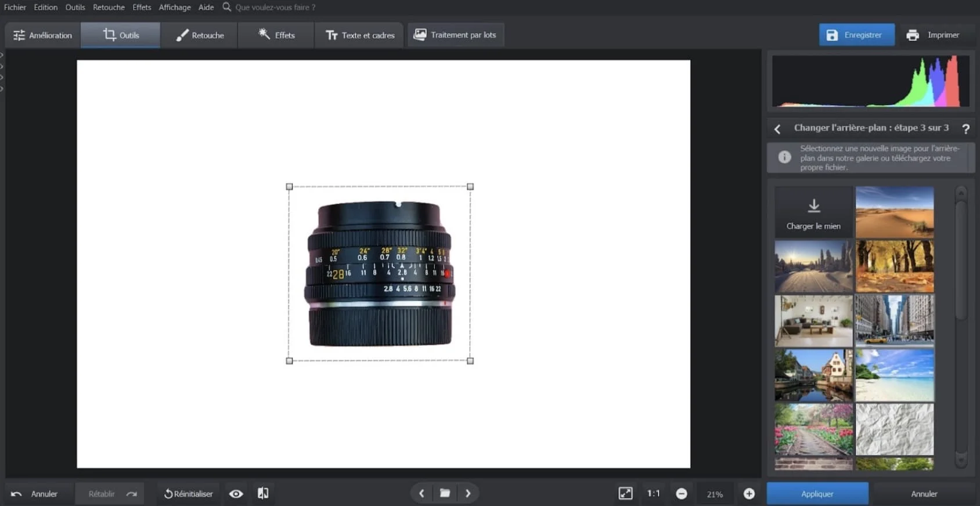980x506 pixels.
Task: Click the blue Appliquer button
Action: (x=817, y=494)
